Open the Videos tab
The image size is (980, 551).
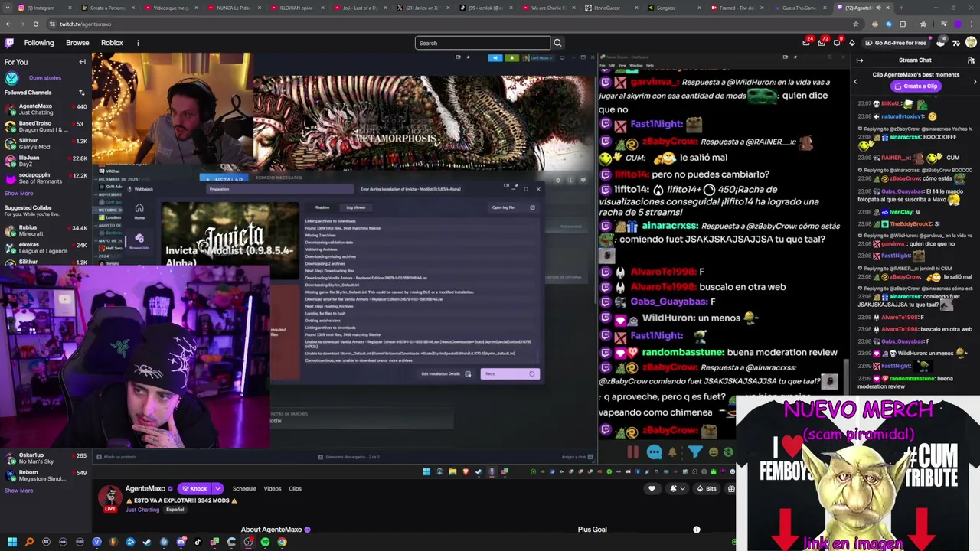pos(273,488)
